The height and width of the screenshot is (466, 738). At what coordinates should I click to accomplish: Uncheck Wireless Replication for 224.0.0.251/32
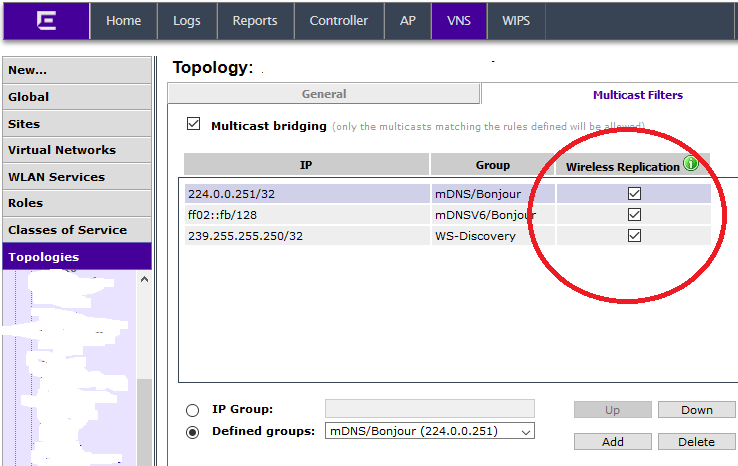coord(633,194)
